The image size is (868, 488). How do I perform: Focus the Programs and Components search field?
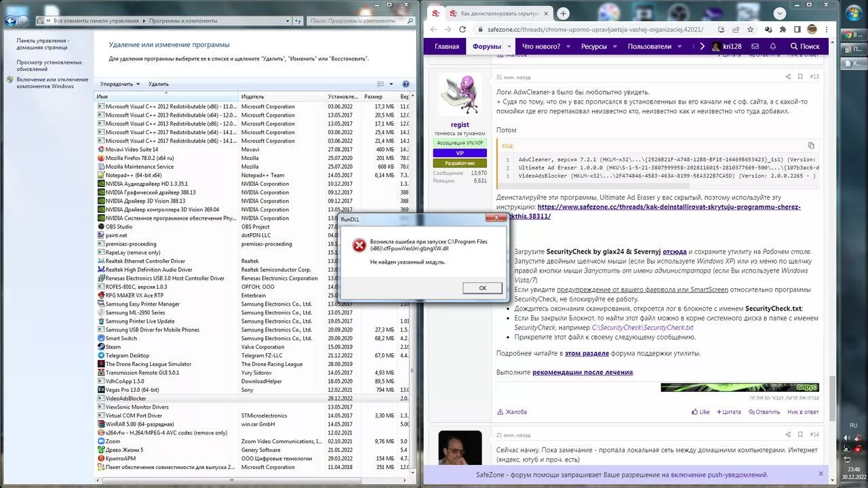coord(360,21)
